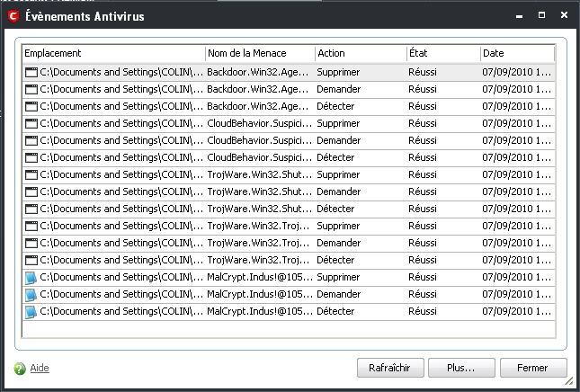Click the date in TrojWare.Win32.Shut Supprimer row

click(516, 174)
